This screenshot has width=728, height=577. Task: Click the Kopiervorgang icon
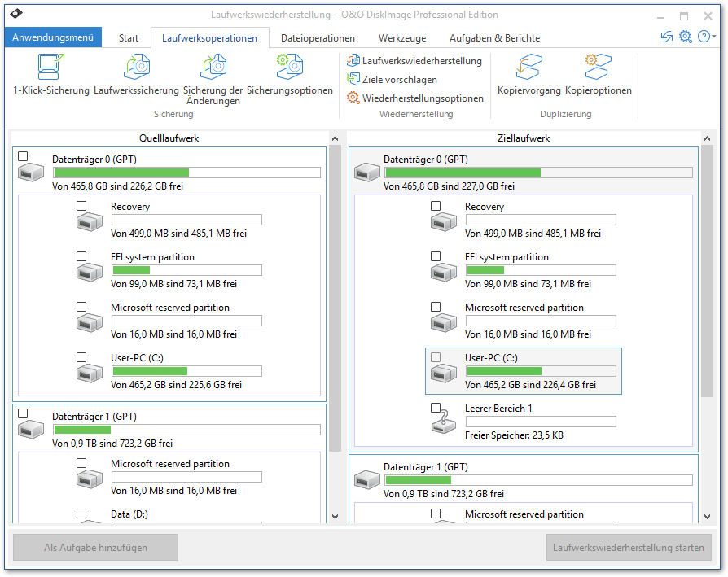click(x=529, y=67)
